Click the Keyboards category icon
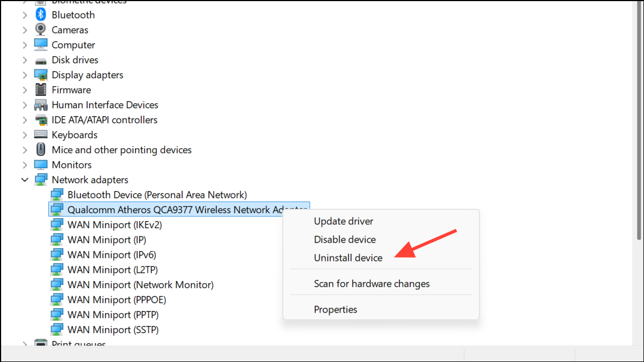Image resolution: width=644 pixels, height=362 pixels. pos(41,135)
